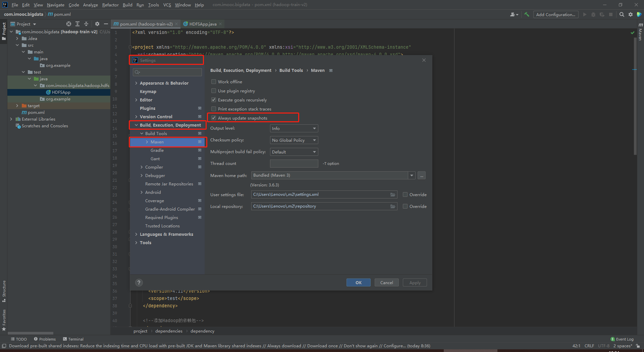Click the Thread count input field

click(294, 164)
